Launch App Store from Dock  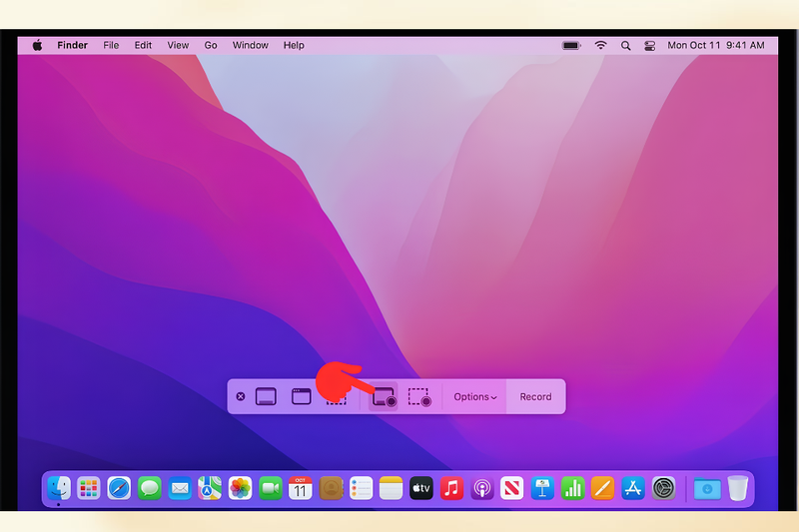[633, 488]
